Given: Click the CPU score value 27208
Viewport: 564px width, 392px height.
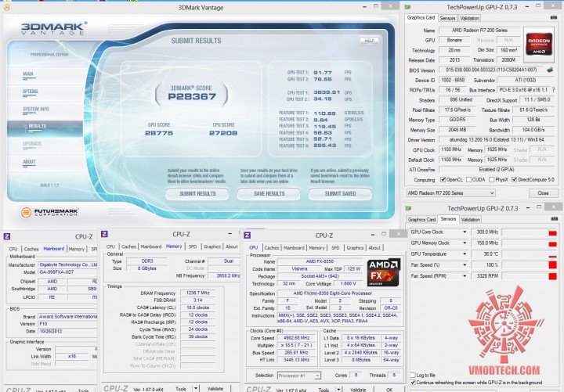Looking at the screenshot, I should pos(223,133).
